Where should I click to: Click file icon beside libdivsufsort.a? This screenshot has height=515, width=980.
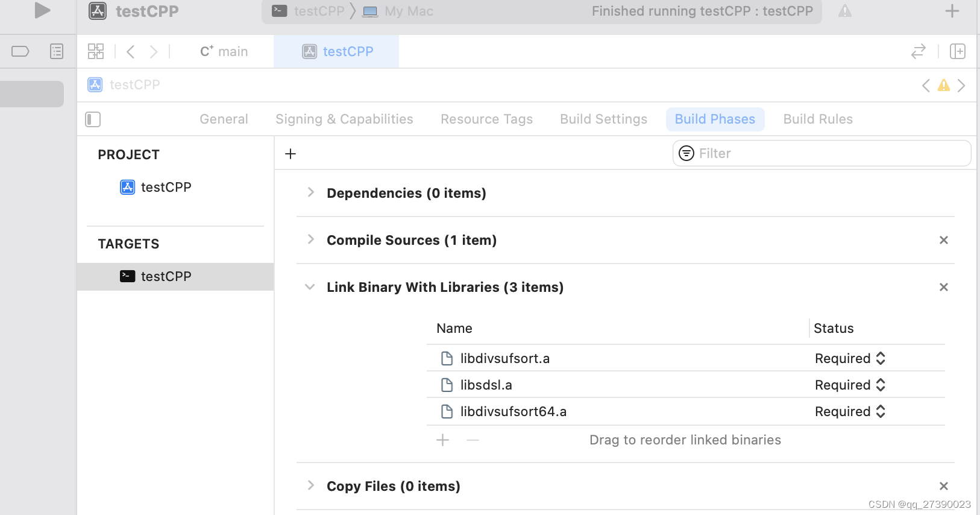[x=447, y=358]
